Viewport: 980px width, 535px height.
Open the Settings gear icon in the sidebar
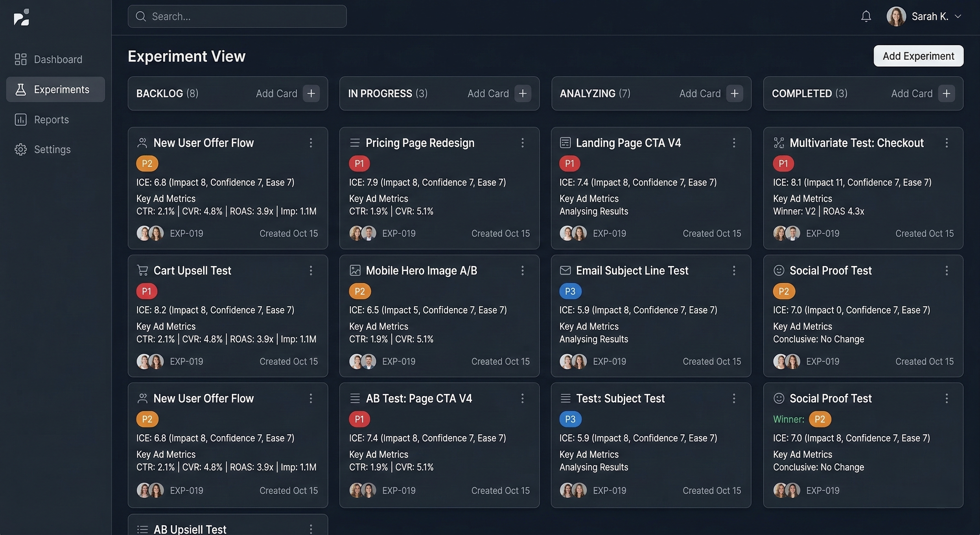pyautogui.click(x=21, y=149)
